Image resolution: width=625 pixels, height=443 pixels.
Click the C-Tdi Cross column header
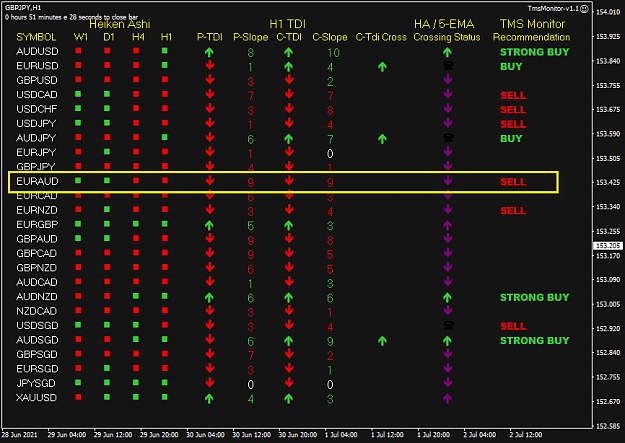coord(381,37)
